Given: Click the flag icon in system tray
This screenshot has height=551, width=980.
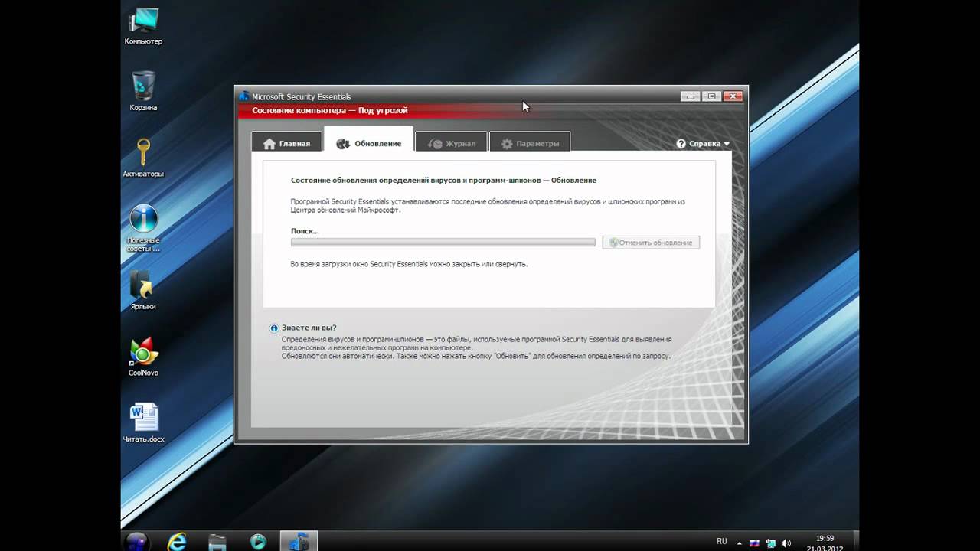Looking at the screenshot, I should pyautogui.click(x=754, y=543).
